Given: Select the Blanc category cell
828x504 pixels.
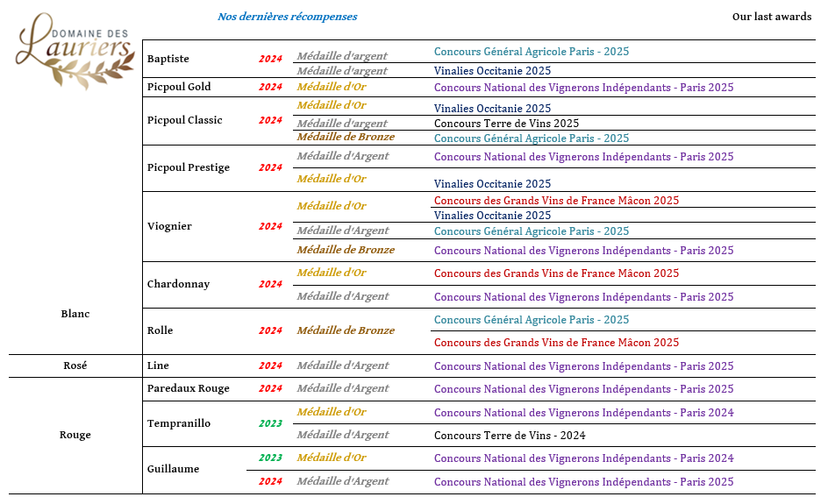Looking at the screenshot, I should point(75,314).
